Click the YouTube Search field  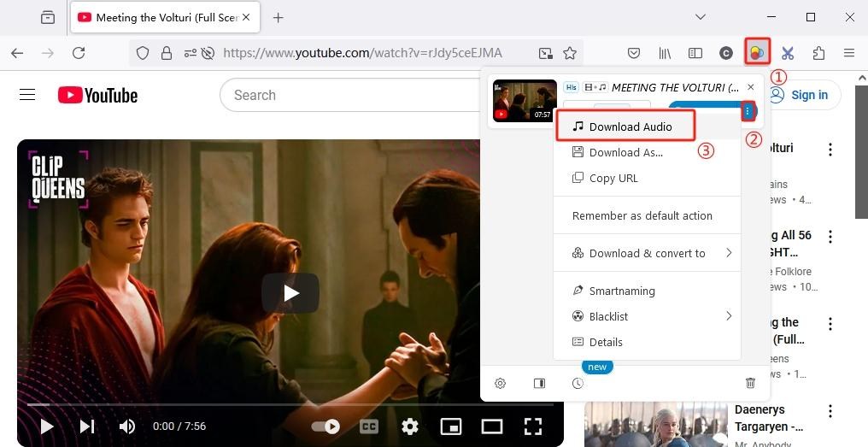(349, 95)
